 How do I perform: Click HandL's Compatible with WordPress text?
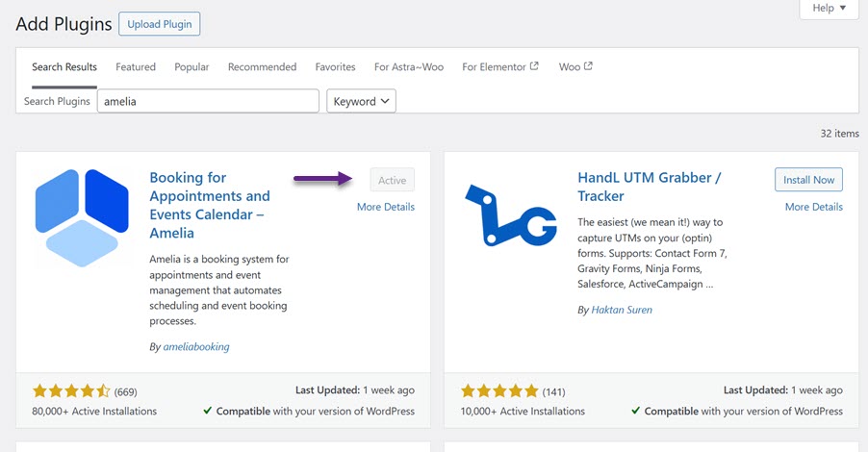737,411
